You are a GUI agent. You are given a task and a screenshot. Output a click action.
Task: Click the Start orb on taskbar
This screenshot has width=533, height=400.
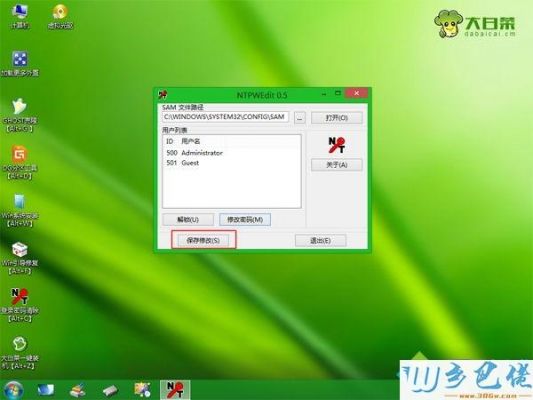tap(13, 390)
